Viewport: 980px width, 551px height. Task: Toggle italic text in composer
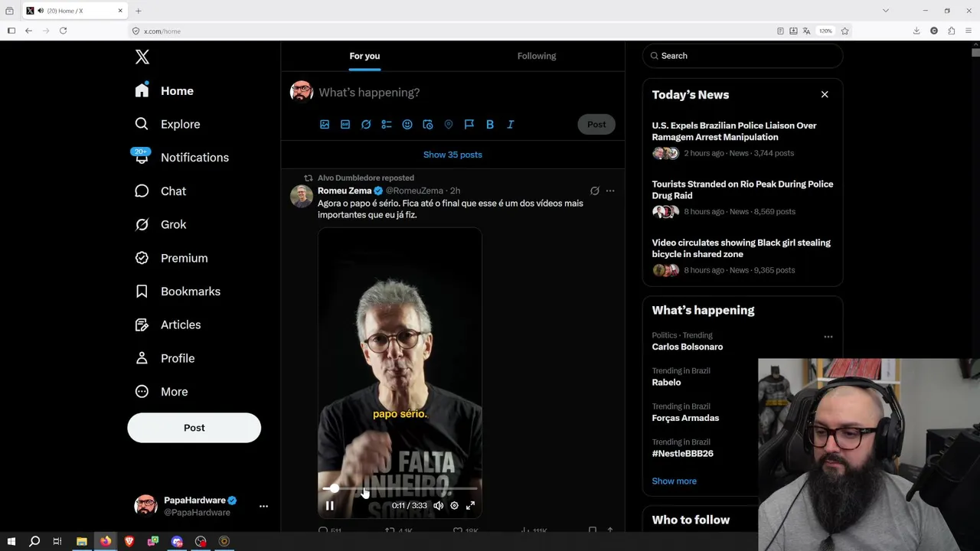coord(511,125)
